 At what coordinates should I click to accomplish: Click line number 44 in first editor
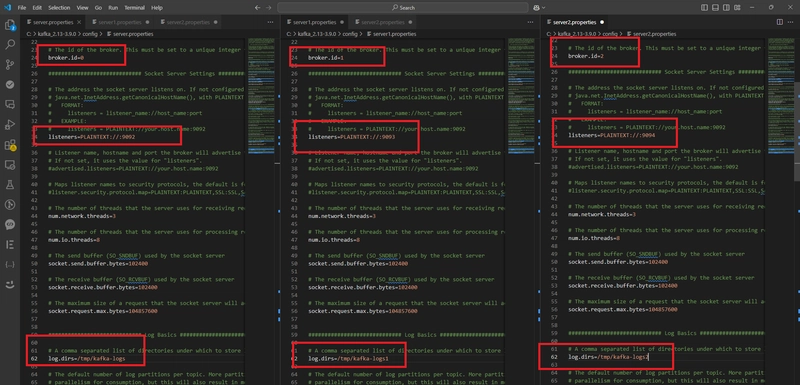[34, 216]
